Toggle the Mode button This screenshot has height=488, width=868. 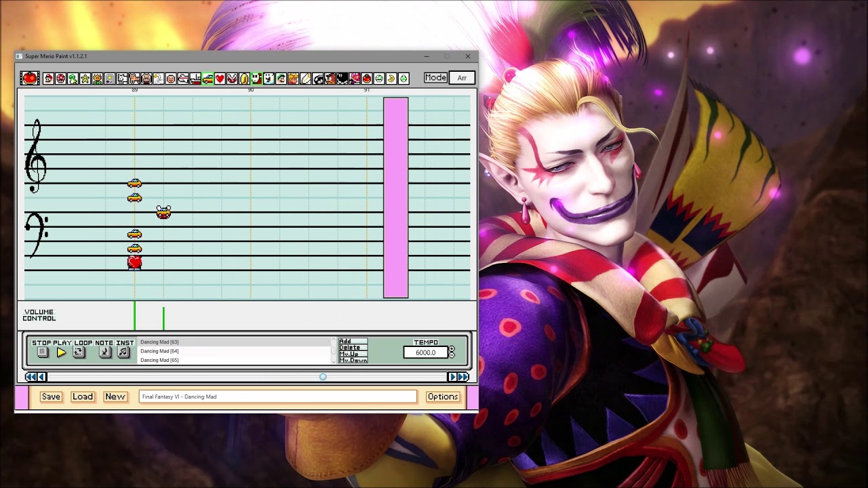coord(435,78)
